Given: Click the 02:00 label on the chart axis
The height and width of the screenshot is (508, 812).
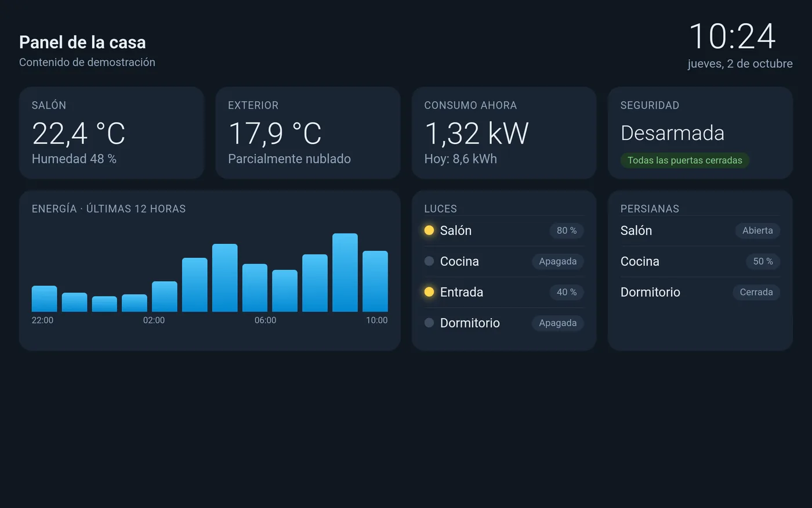Looking at the screenshot, I should point(154,320).
